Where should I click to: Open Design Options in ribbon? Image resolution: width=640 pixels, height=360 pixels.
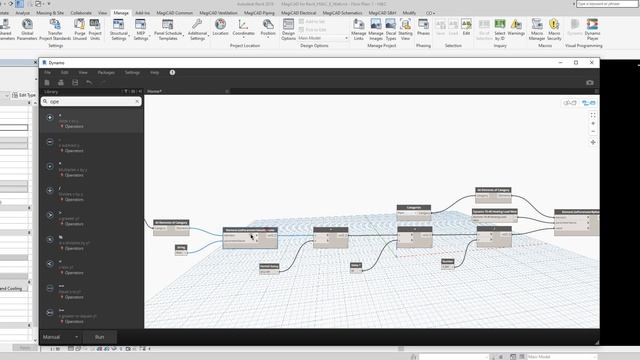(288, 29)
